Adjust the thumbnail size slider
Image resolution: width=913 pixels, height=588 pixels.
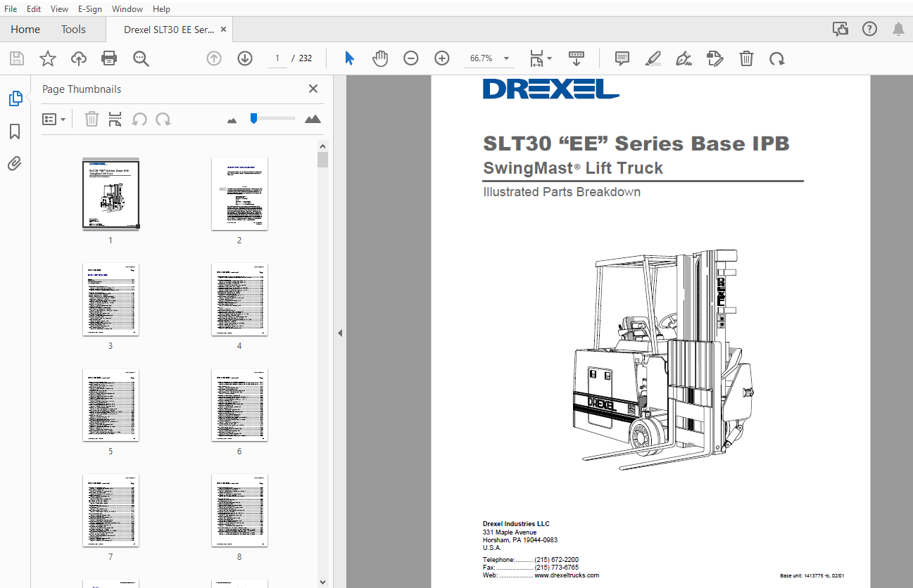pos(253,119)
